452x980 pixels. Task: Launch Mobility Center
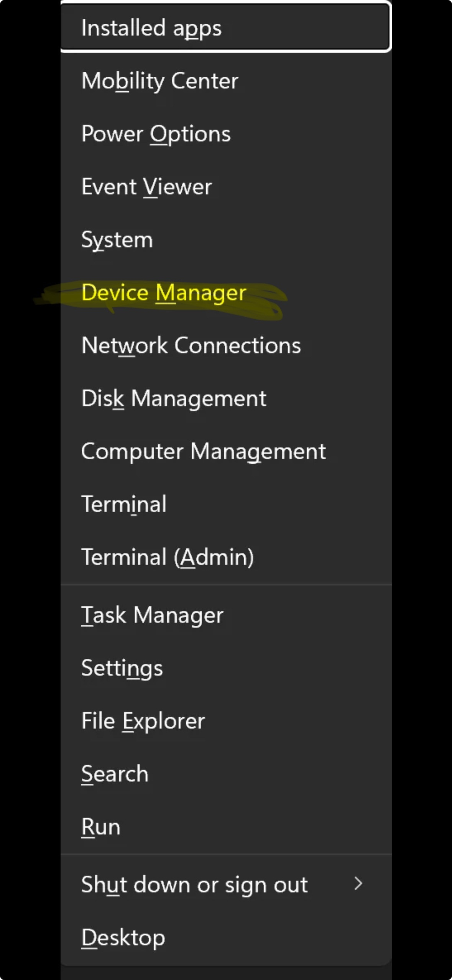(x=160, y=81)
